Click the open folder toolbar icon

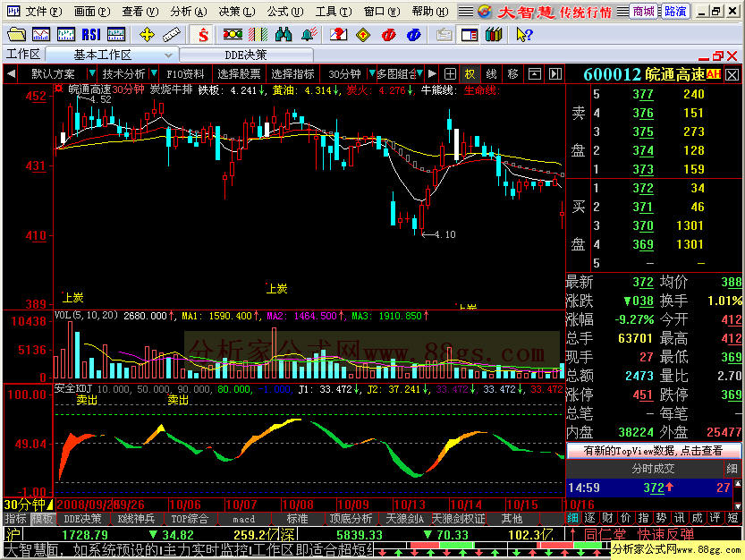tap(16, 35)
